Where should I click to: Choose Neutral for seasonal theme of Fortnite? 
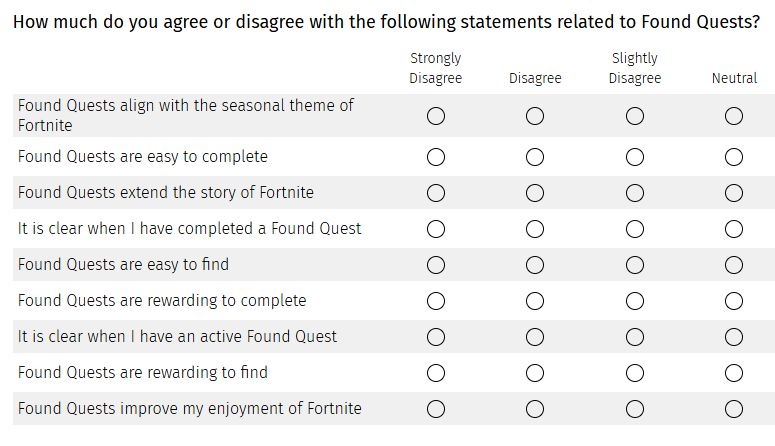733,116
